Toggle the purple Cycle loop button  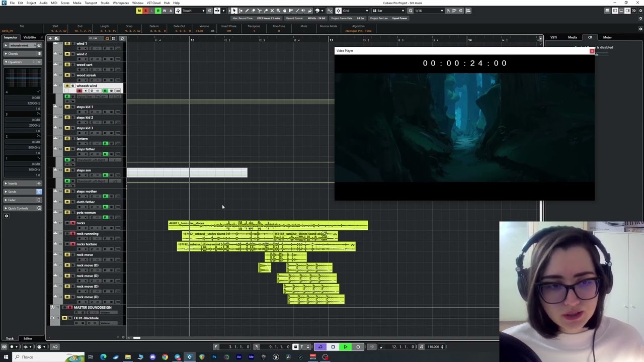(x=320, y=346)
